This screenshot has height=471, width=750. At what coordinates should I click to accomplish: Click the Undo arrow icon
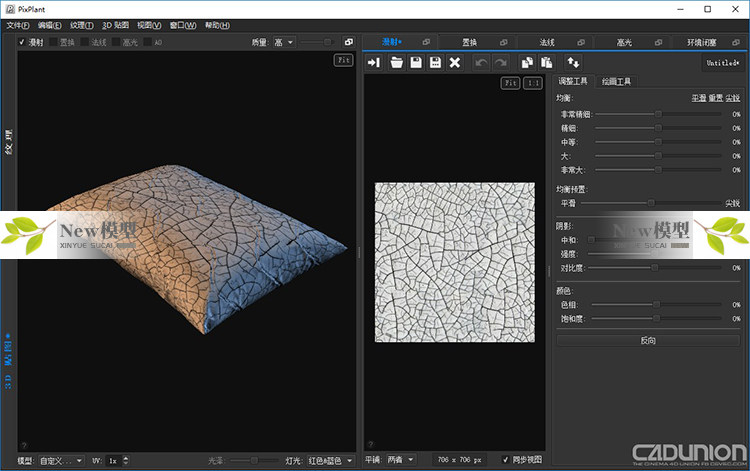pos(481,63)
